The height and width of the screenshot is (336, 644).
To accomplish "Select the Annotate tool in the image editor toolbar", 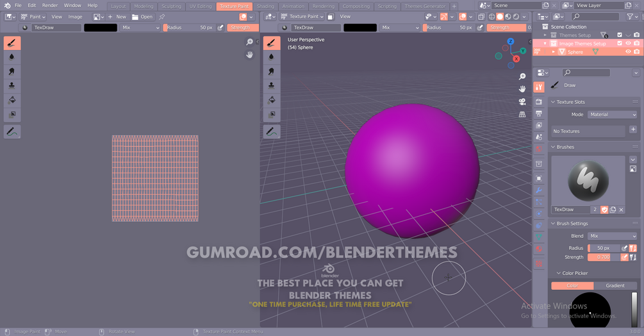I will click(x=12, y=132).
